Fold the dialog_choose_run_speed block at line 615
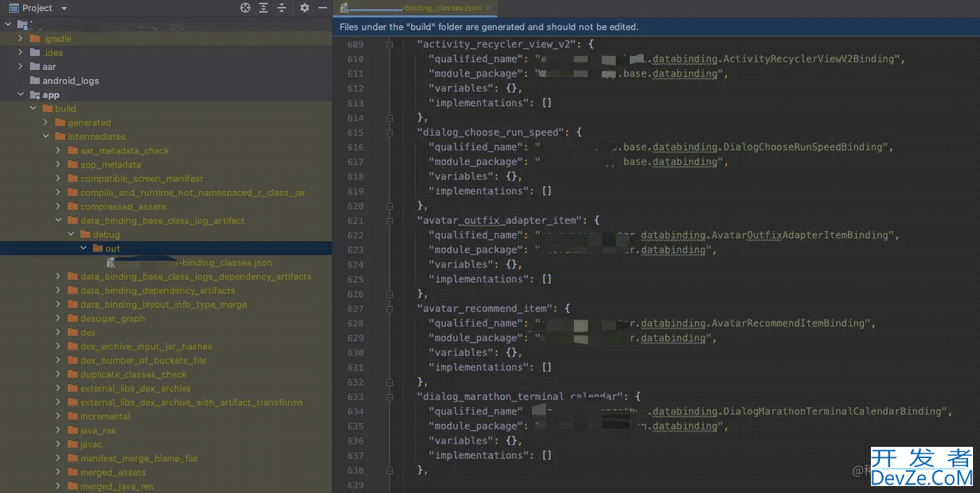 click(390, 132)
